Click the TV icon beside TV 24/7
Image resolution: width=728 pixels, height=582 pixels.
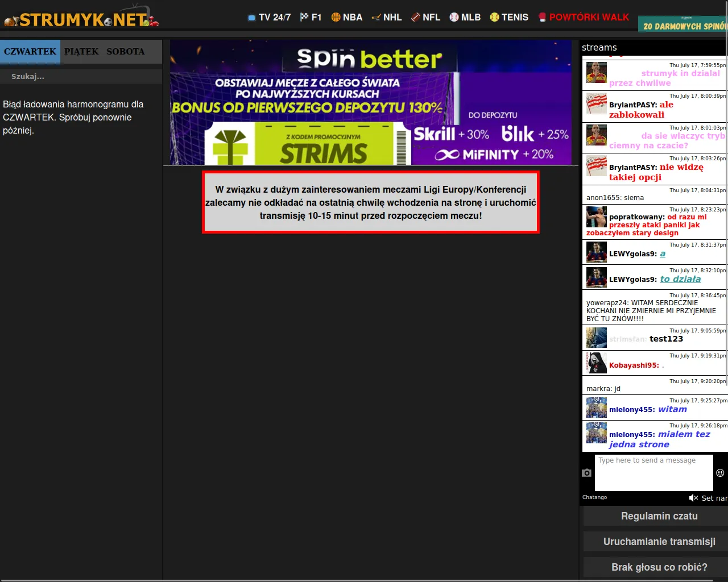(x=252, y=18)
